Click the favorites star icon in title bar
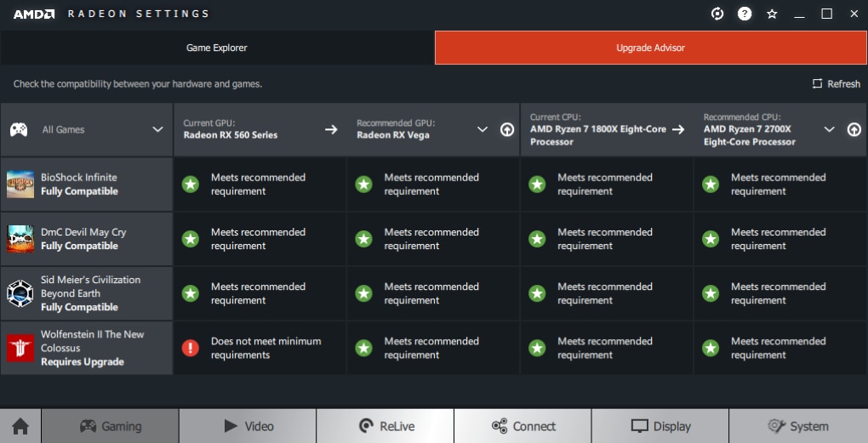868x443 pixels. pyautogui.click(x=772, y=14)
